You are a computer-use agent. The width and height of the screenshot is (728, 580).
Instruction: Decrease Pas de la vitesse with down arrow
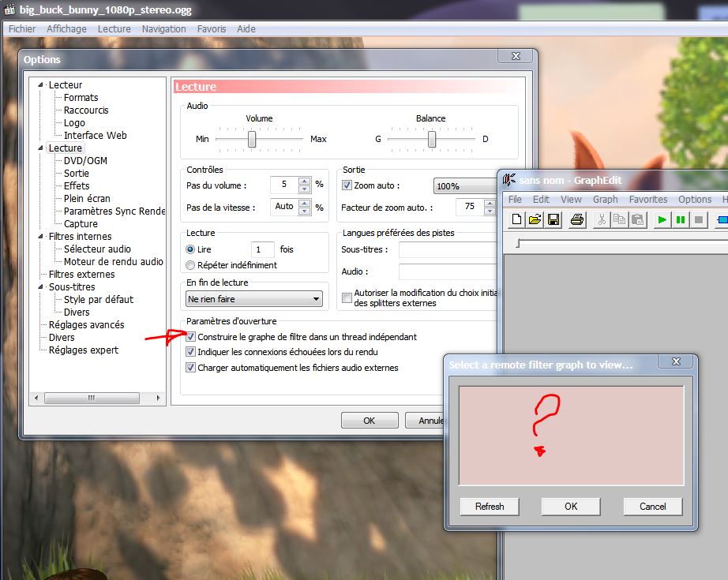pos(305,211)
